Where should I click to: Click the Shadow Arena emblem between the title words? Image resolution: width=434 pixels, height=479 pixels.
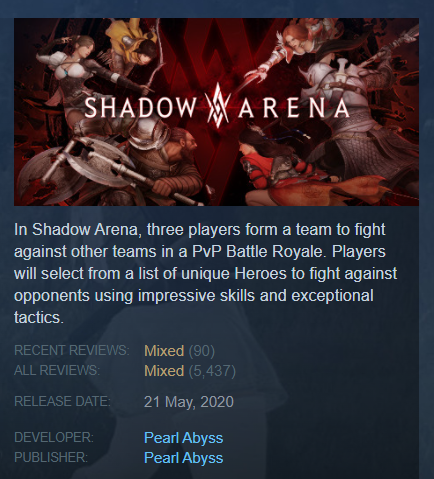[218, 105]
